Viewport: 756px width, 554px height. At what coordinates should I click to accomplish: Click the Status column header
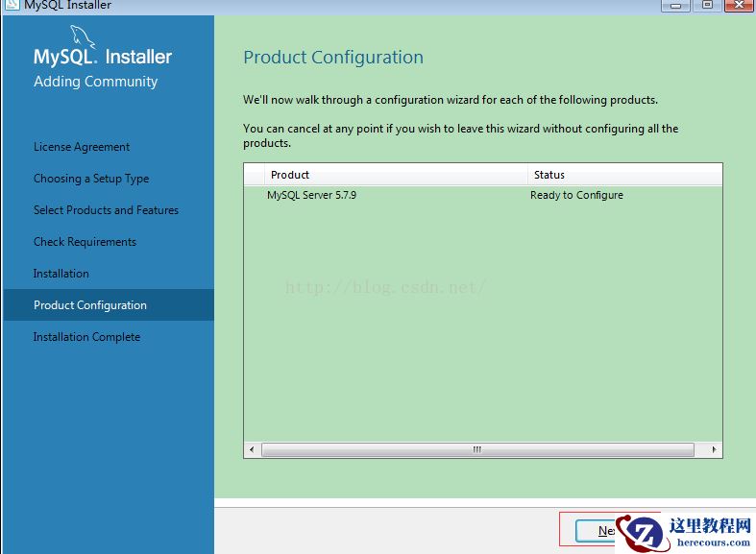coord(624,175)
